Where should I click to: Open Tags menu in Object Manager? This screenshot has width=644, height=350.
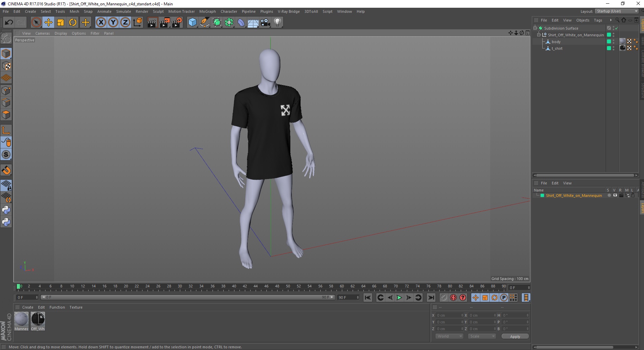click(598, 20)
